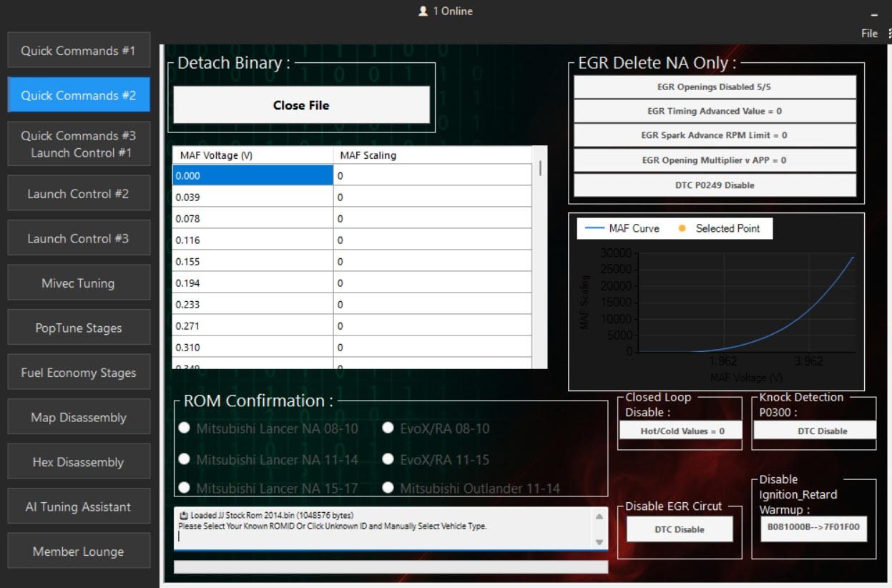This screenshot has height=588, width=892.
Task: Select Mitsubishi Lancer NA 08-10 radio button
Action: point(185,428)
